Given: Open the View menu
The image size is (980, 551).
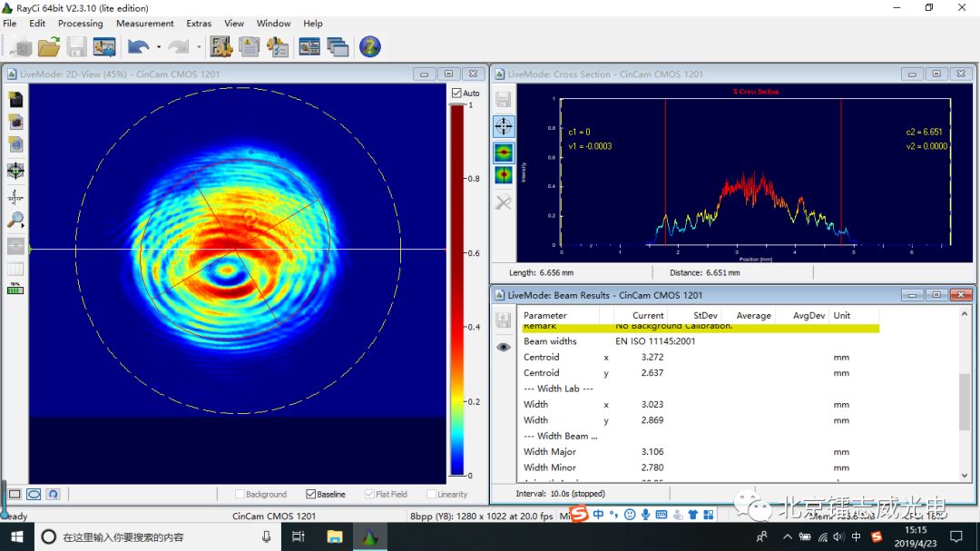Looking at the screenshot, I should coord(234,23).
